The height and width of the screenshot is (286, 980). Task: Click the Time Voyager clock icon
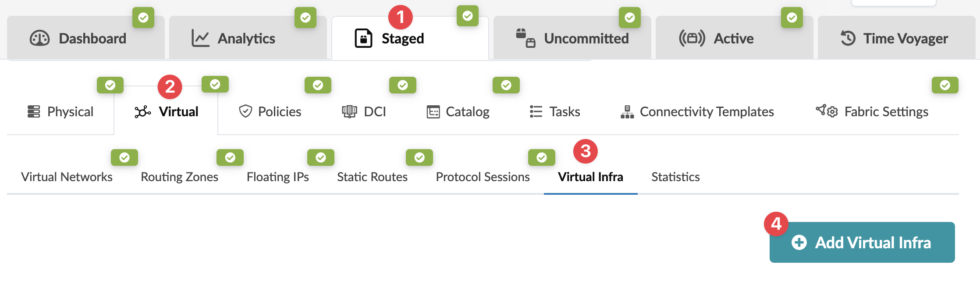pos(848,39)
